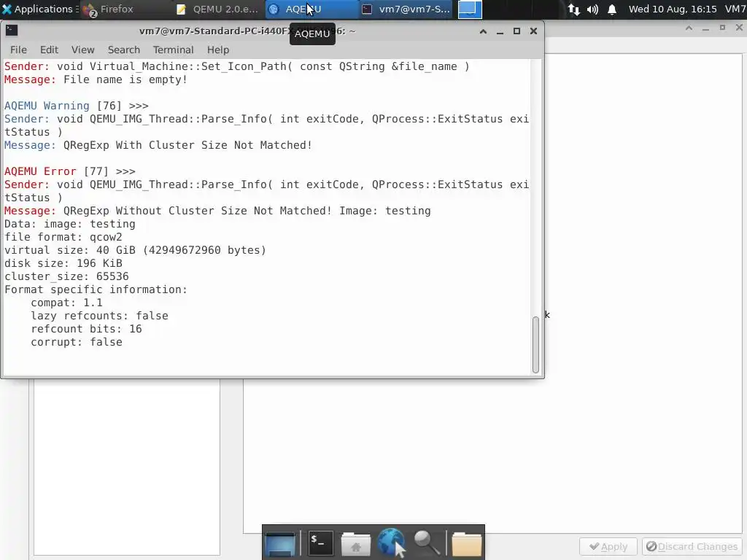The image size is (747, 560).
Task: Open the notifications bell icon
Action: 612,9
